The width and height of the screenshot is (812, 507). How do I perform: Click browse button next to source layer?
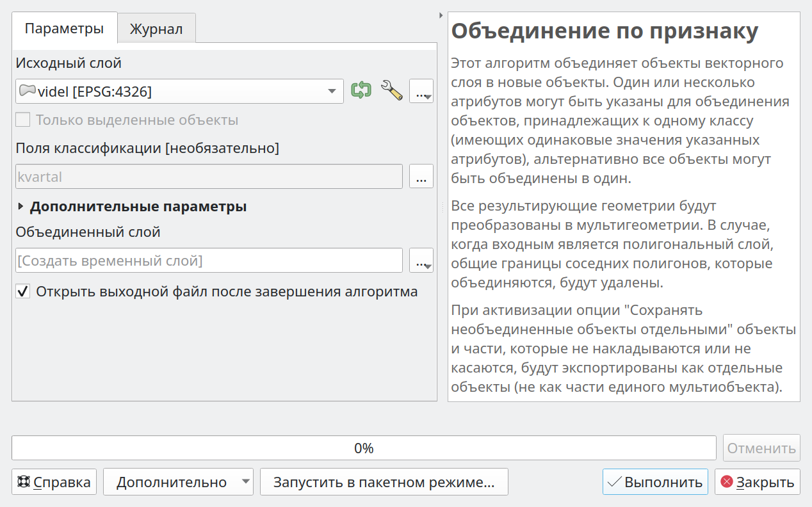click(x=421, y=92)
